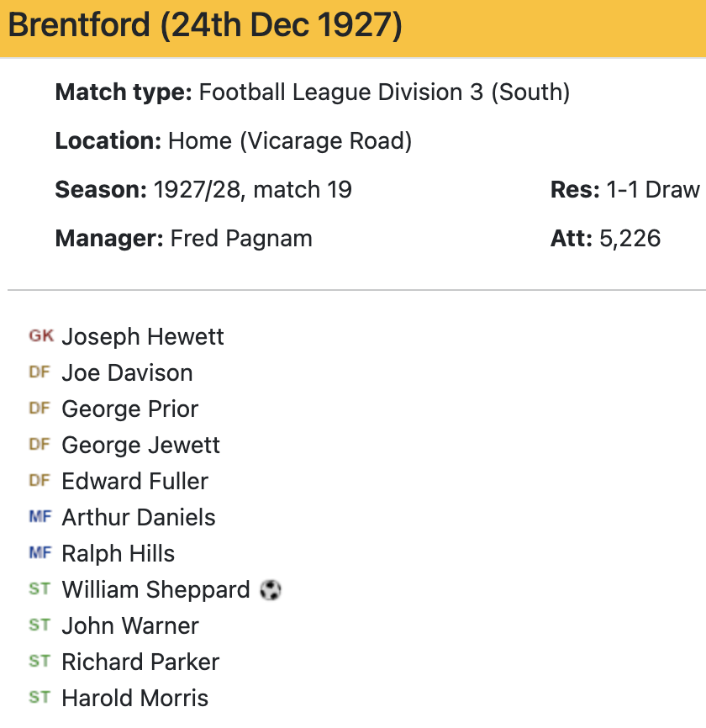Select the William Sheppard player name

[156, 590]
